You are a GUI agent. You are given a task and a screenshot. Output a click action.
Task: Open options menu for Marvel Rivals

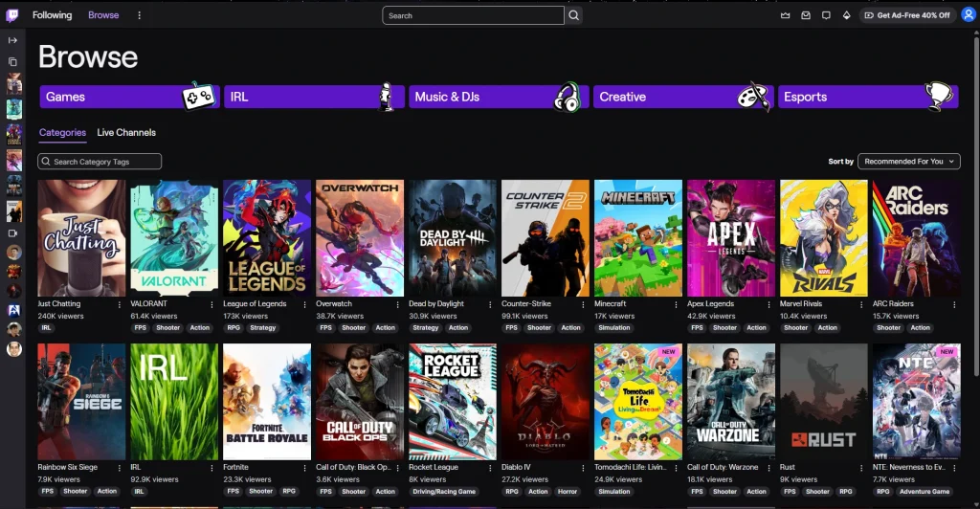click(x=861, y=305)
